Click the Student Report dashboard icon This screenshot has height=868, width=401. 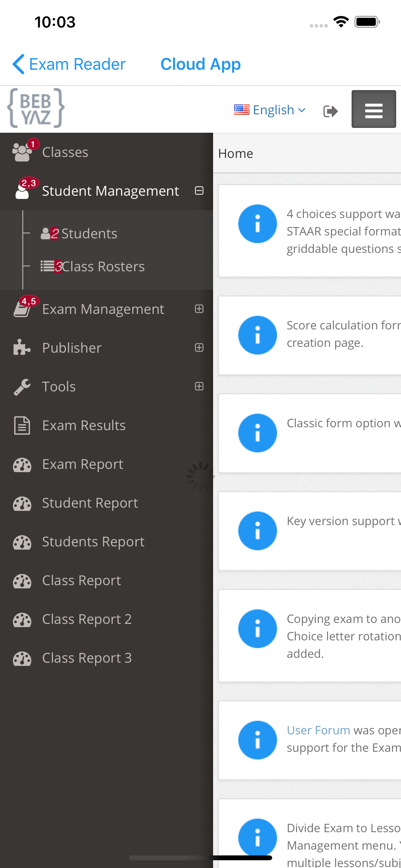22,503
